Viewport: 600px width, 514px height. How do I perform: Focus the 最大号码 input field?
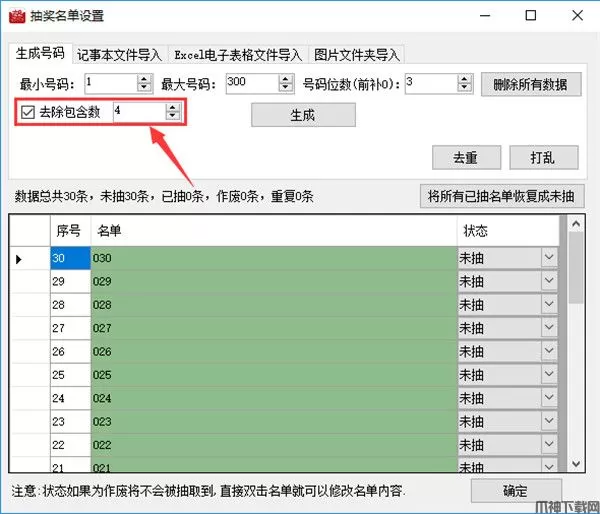[x=253, y=83]
